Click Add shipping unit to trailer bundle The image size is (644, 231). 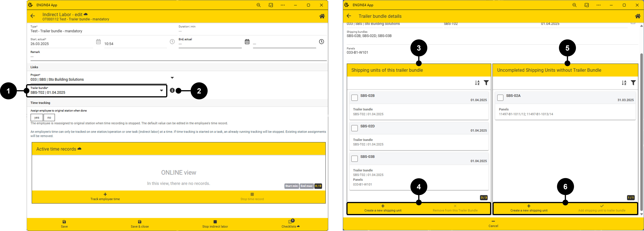tap(602, 208)
